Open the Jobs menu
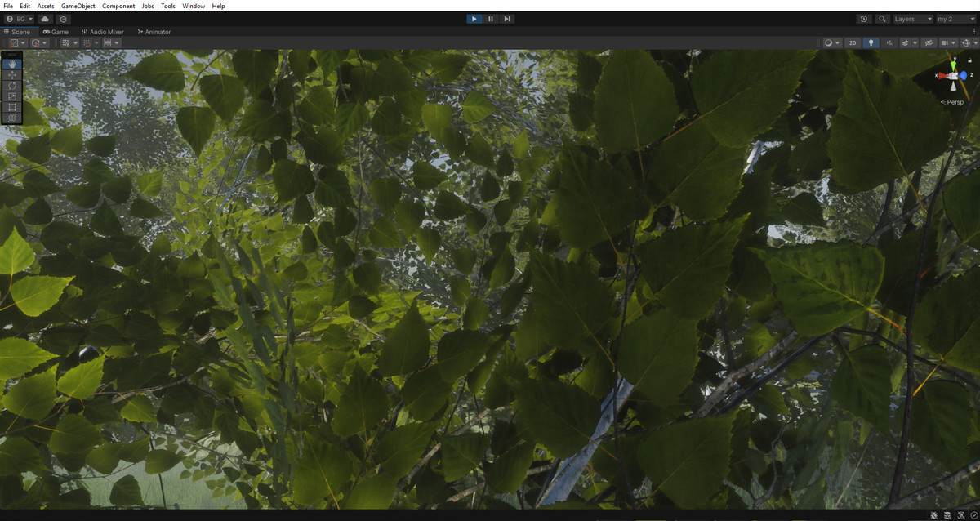This screenshot has height=521, width=980. pyautogui.click(x=148, y=6)
